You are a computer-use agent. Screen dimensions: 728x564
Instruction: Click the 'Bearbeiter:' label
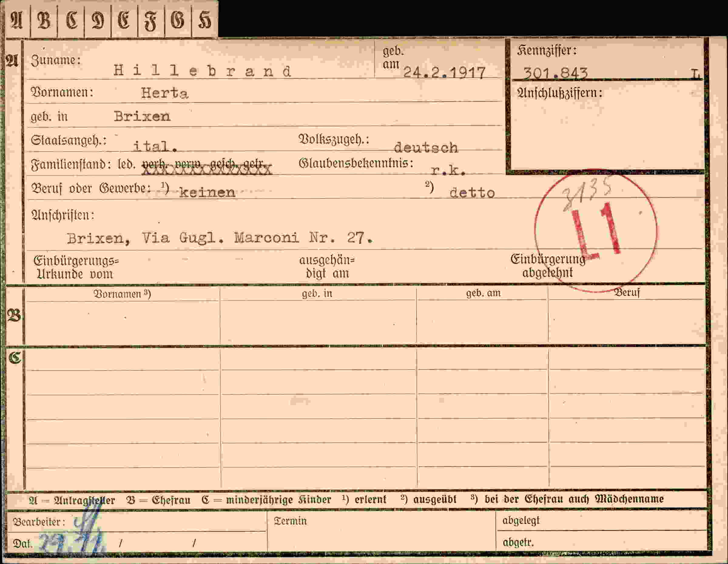click(x=39, y=522)
